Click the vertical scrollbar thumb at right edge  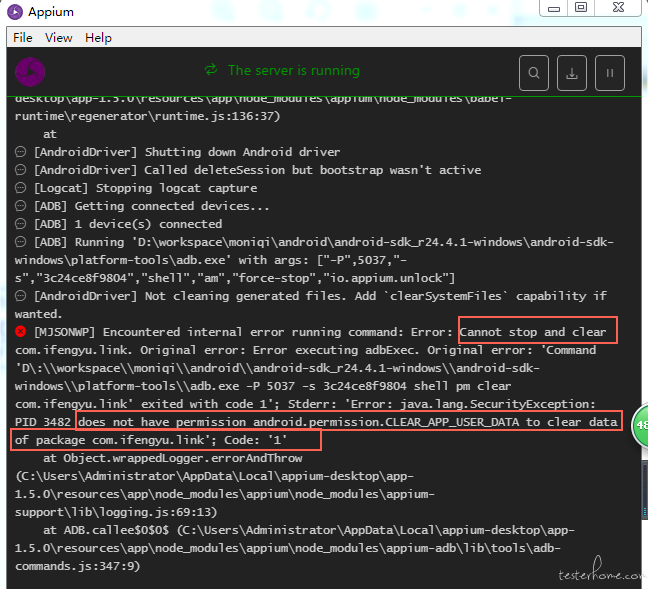point(645,489)
